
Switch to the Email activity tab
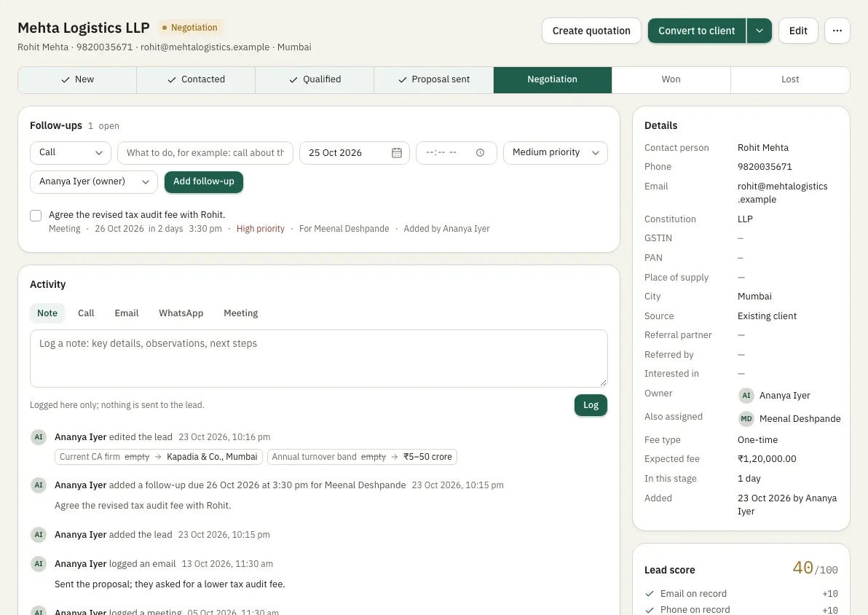126,313
